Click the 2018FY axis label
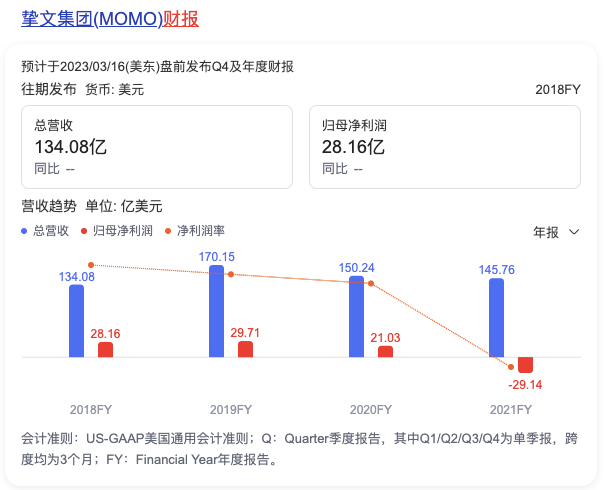 click(x=91, y=409)
